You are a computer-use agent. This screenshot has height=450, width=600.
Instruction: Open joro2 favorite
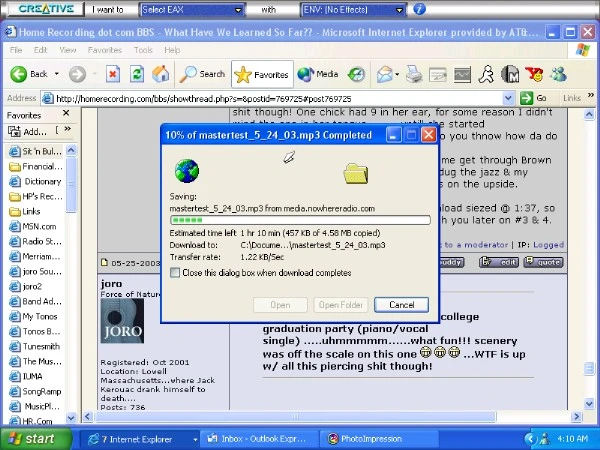coord(26,286)
